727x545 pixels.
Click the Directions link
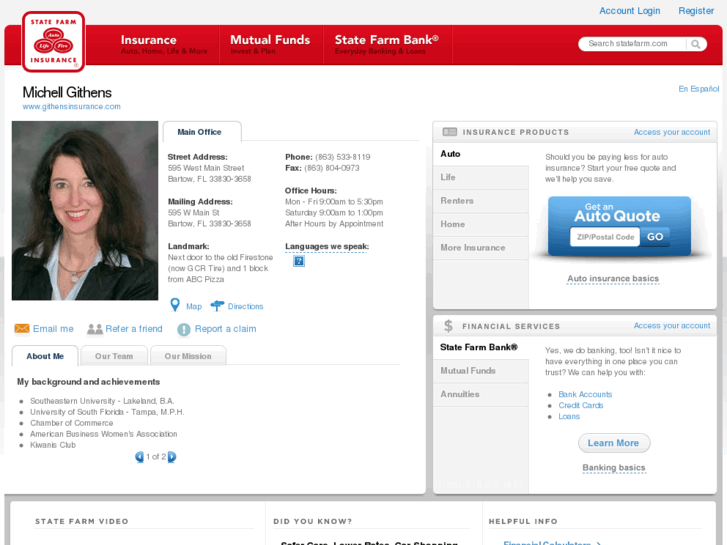point(245,307)
